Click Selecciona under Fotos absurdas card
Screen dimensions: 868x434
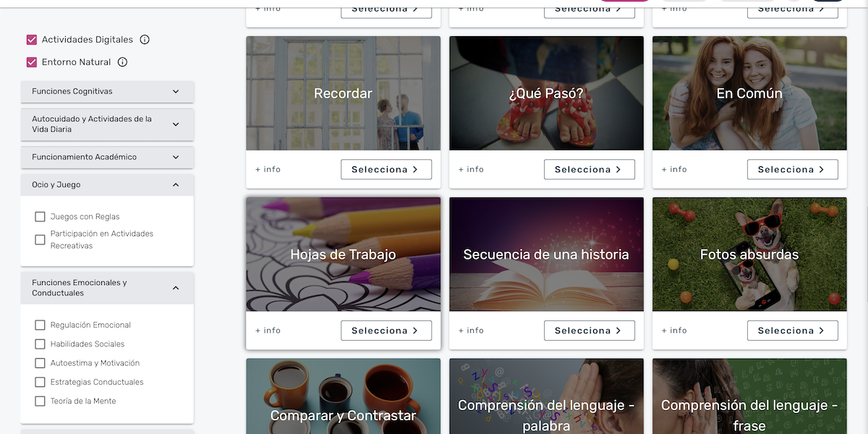click(793, 331)
